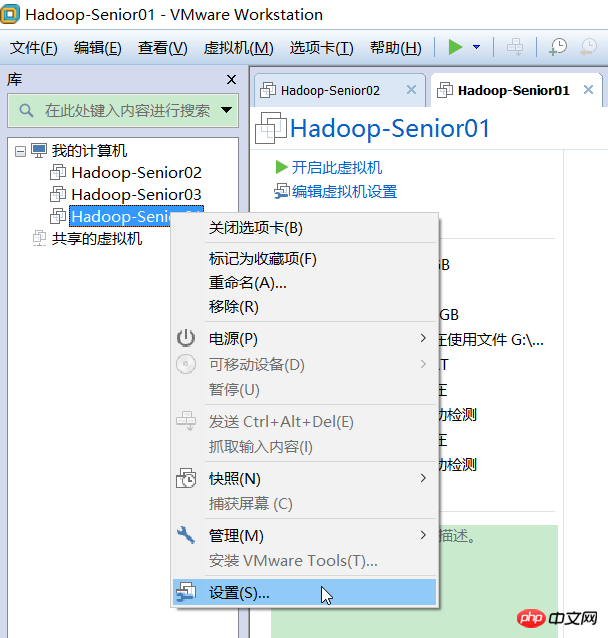Click the 可移动设备(D) menu entry
Screen dimensions: 608x638
[304, 365]
